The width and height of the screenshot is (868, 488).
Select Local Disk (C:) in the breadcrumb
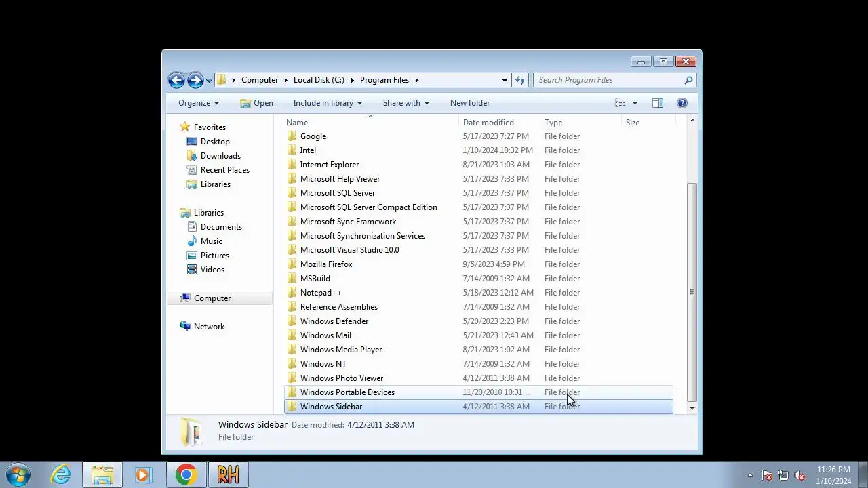tap(319, 80)
